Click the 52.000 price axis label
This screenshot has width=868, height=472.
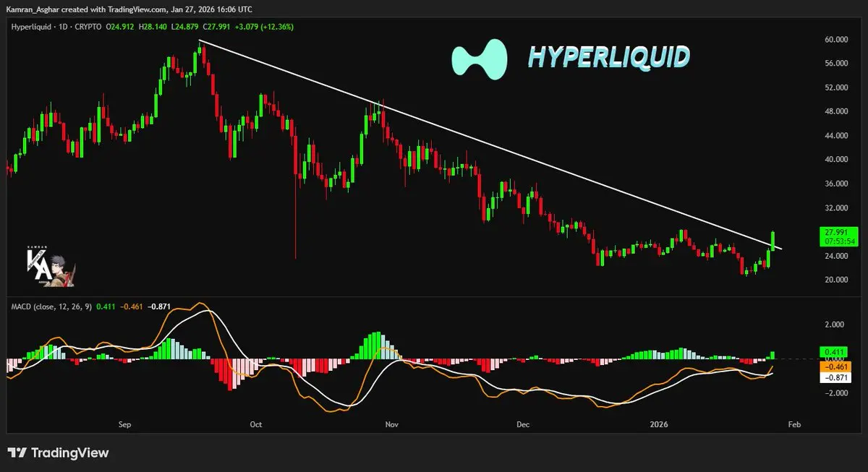pos(835,87)
